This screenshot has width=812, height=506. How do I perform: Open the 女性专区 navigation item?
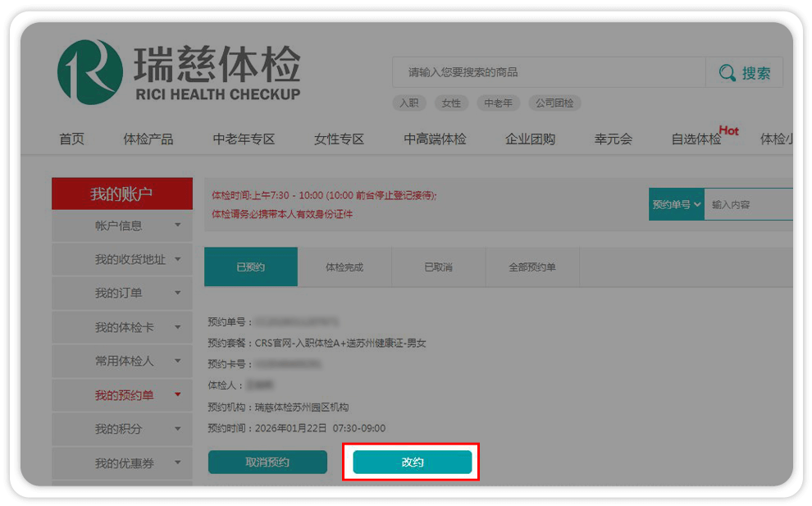339,139
